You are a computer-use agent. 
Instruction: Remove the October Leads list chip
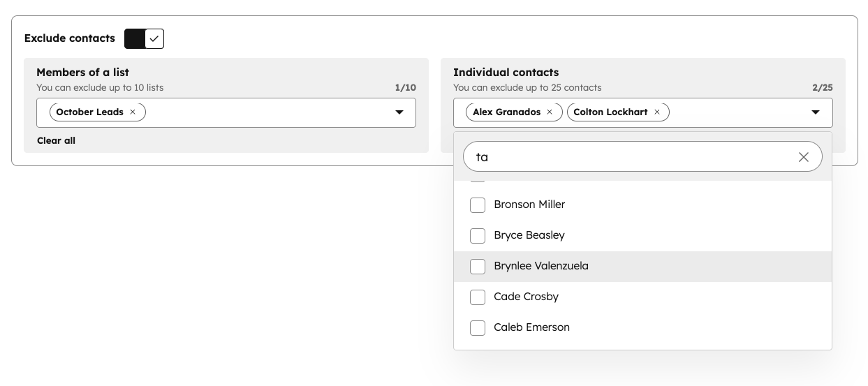coord(133,112)
